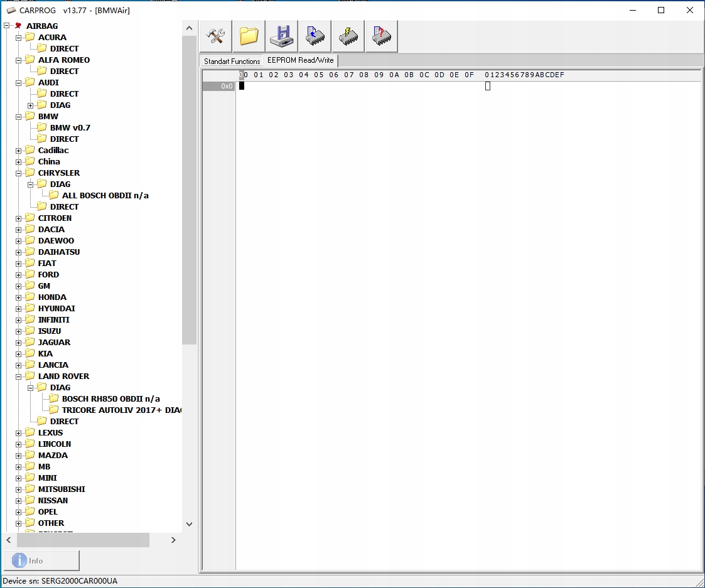
Task: Click the Info button icon
Action: pos(19,560)
